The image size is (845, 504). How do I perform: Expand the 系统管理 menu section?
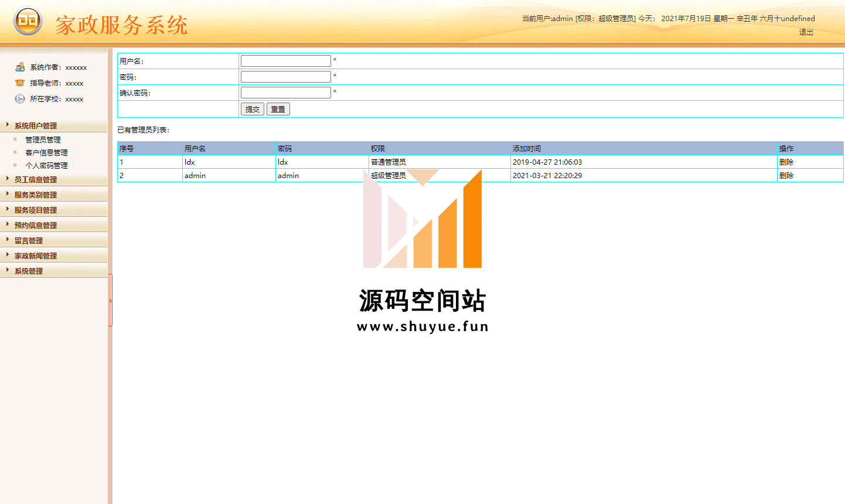[x=29, y=271]
